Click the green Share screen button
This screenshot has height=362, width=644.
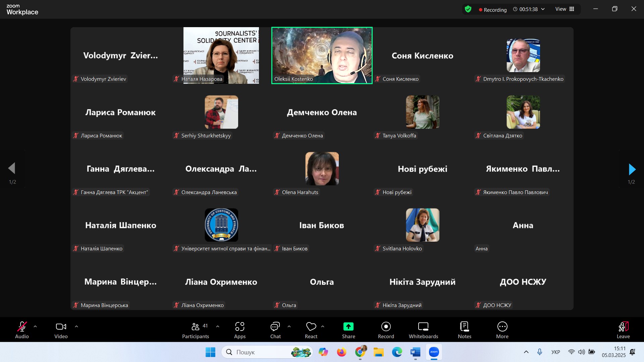tap(348, 327)
